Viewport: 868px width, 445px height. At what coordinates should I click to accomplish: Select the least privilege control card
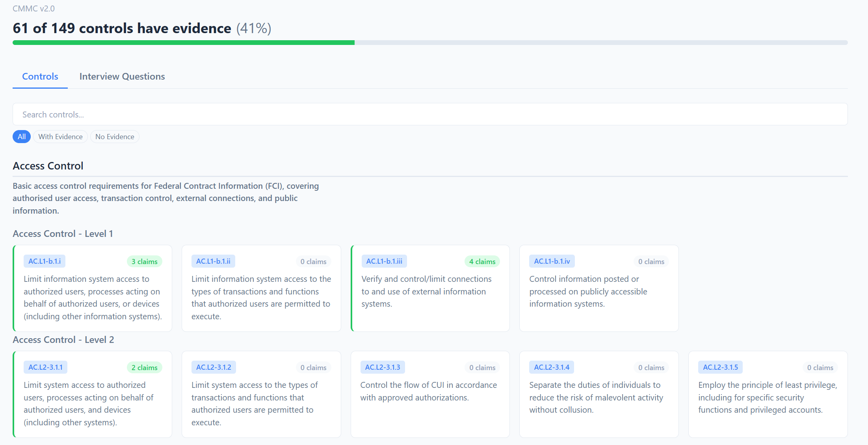(768, 394)
